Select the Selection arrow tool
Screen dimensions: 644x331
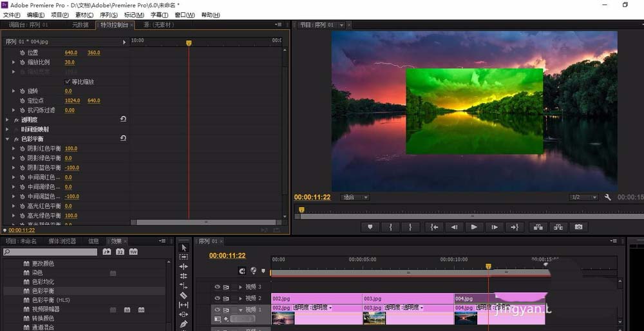point(184,247)
